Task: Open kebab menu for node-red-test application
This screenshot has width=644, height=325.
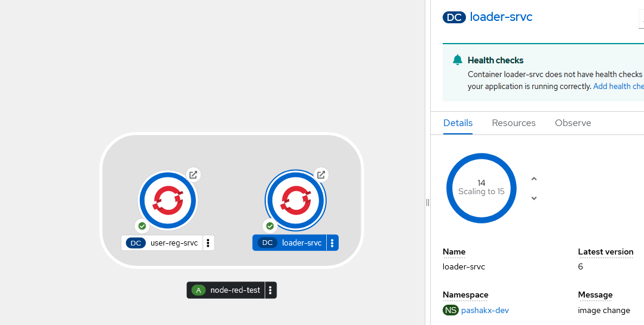Action: click(270, 290)
